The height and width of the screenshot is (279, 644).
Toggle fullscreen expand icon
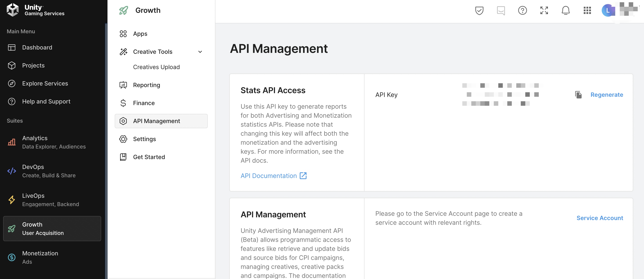point(544,11)
